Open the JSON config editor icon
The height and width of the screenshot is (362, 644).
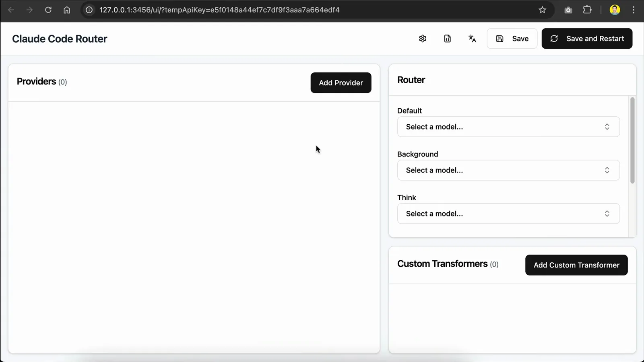[x=447, y=39]
